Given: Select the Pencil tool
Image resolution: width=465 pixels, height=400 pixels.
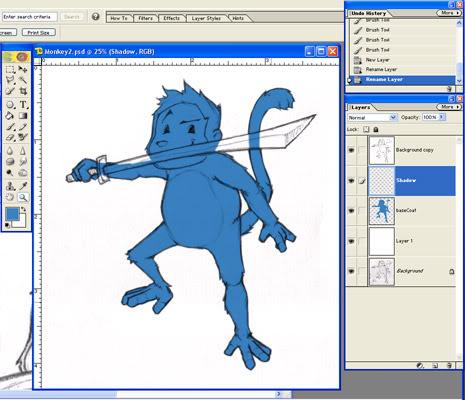Looking at the screenshot, I should tap(23, 127).
